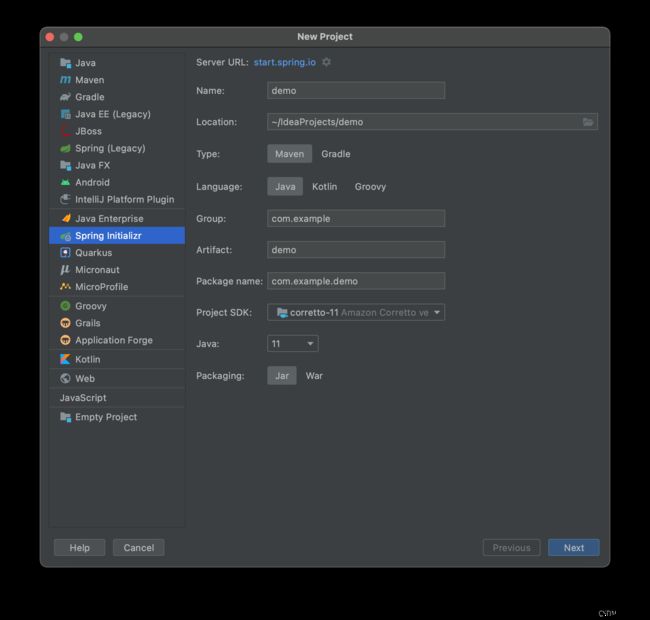Open server URL settings gear
This screenshot has height=620, width=650.
pyautogui.click(x=327, y=62)
